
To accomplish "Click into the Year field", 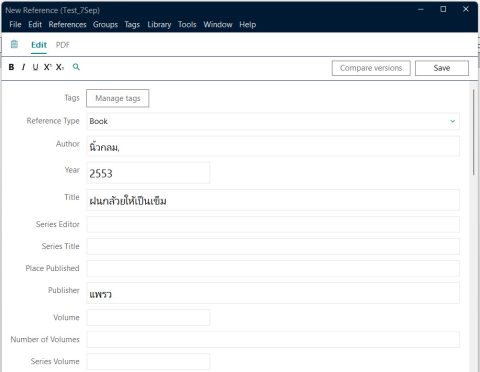I will click(x=148, y=173).
